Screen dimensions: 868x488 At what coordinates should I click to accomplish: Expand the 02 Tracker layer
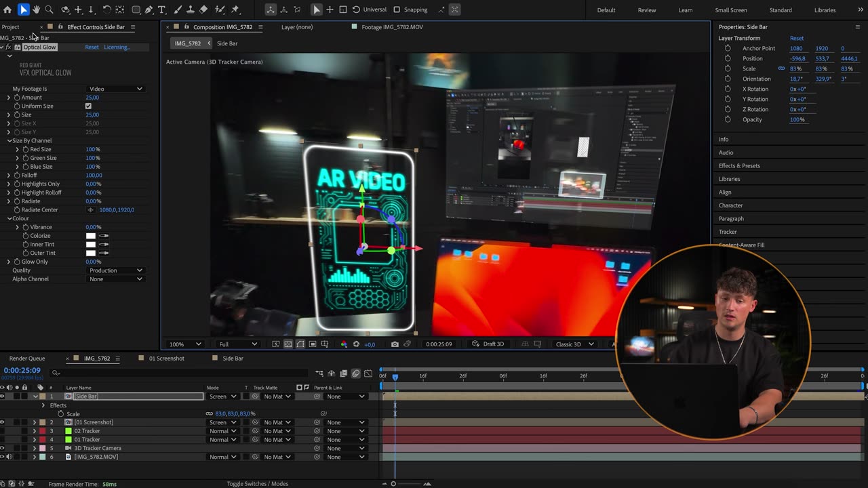tap(35, 431)
